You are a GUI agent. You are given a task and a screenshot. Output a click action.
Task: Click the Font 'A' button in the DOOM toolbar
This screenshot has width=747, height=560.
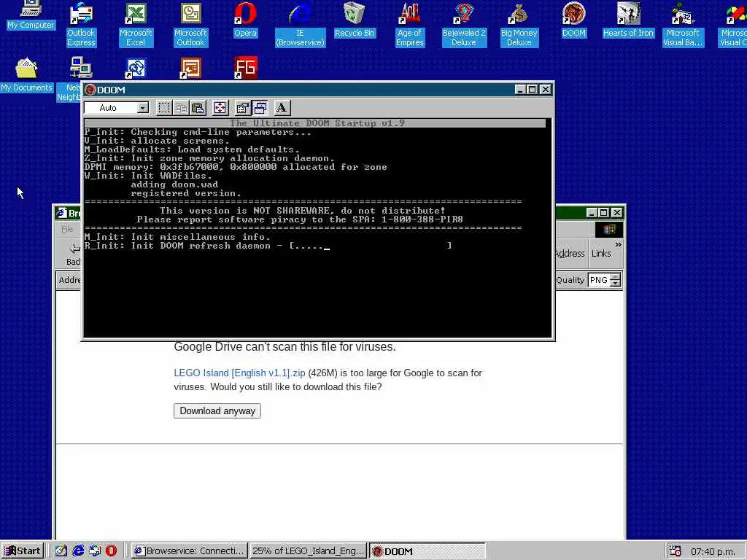282,108
